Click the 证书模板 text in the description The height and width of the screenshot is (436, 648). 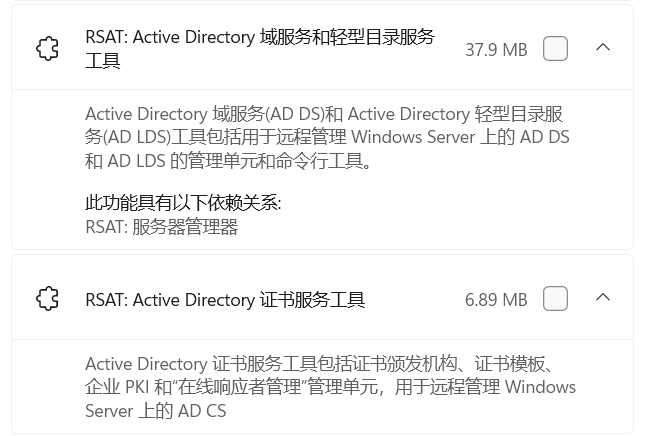coord(510,364)
